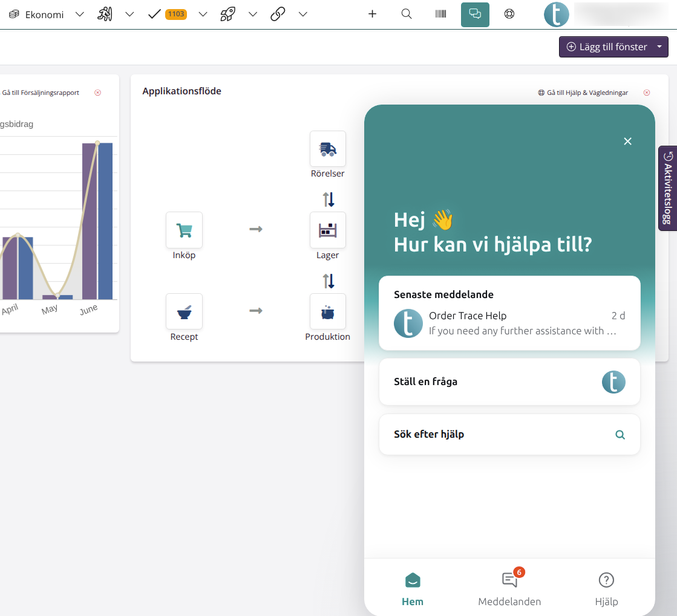Switch to the Meddelanden tab
Viewport: 677px width, 616px height.
point(509,587)
